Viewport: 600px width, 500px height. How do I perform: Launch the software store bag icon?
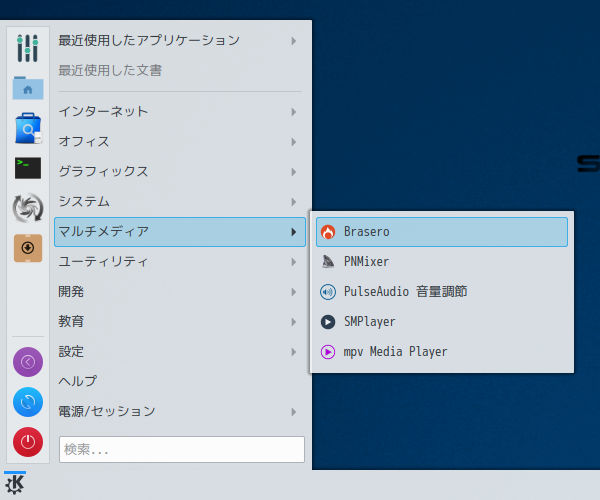(28, 128)
